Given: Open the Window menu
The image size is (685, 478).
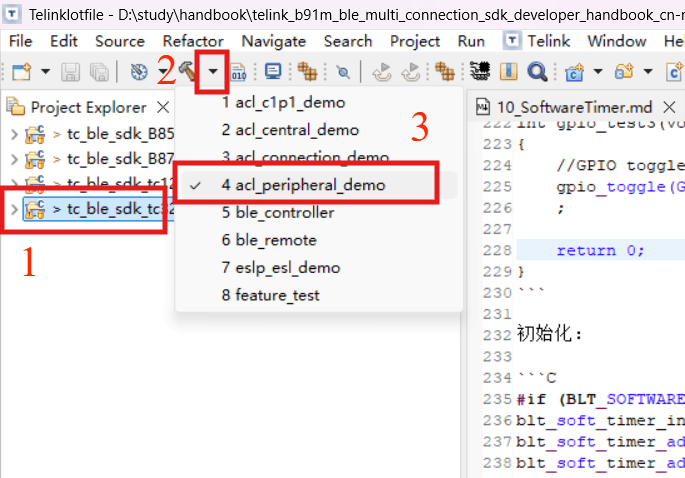Looking at the screenshot, I should pyautogui.click(x=616, y=41).
